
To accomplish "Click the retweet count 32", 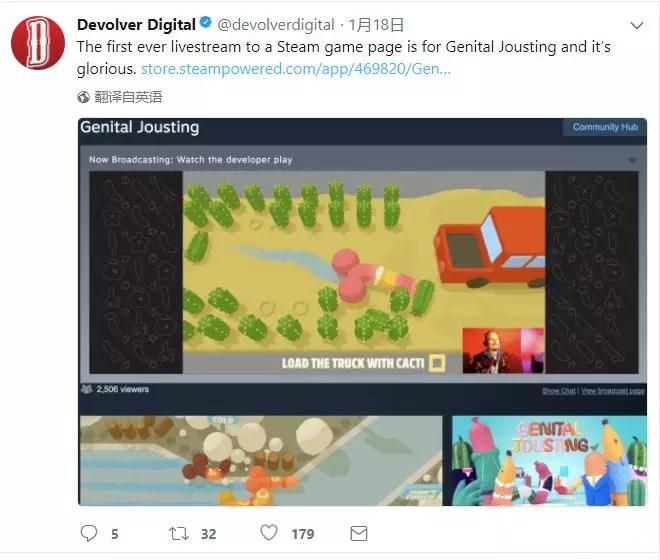I will click(x=208, y=534).
